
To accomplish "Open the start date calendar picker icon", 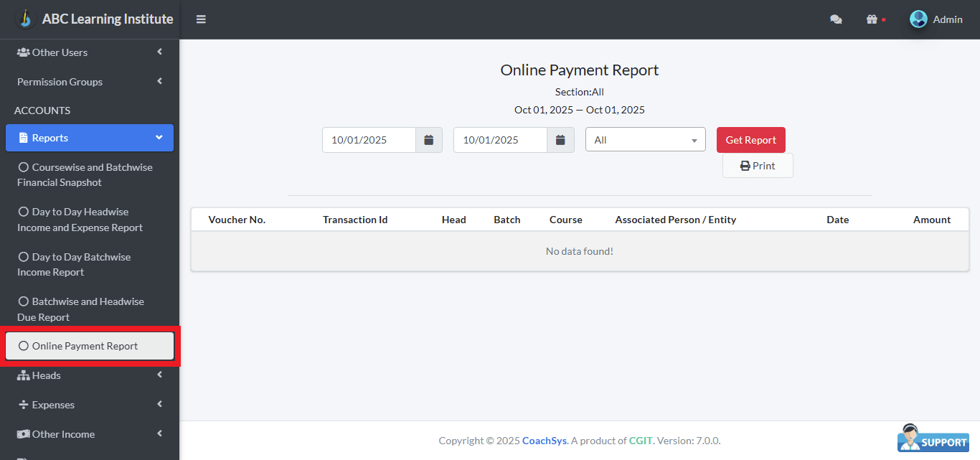I will pyautogui.click(x=429, y=139).
